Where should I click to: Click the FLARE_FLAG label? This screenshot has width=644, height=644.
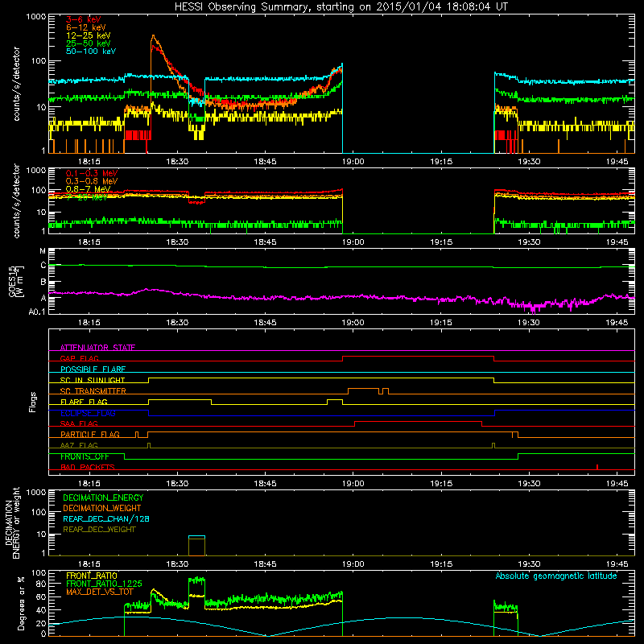tap(84, 402)
